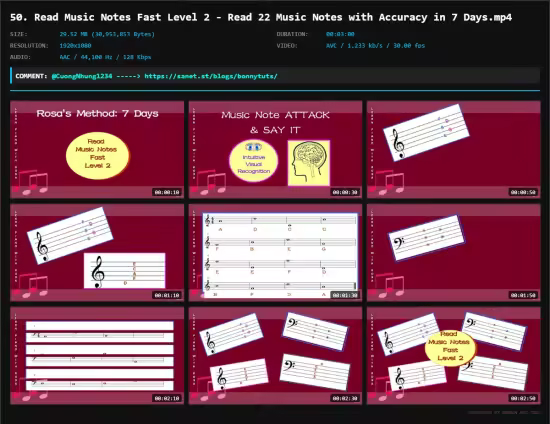Open the thumbnail at 00:01:10
550x424 pixels.
click(x=97, y=253)
